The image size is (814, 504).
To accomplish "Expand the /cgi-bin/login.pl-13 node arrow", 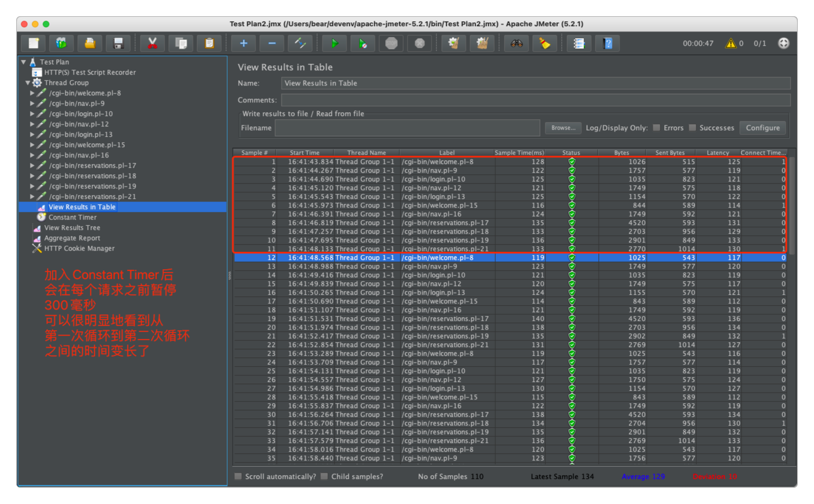I will [x=32, y=135].
